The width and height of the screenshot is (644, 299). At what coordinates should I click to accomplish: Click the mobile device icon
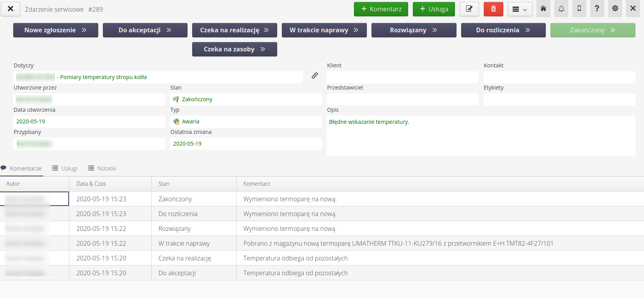click(x=579, y=9)
